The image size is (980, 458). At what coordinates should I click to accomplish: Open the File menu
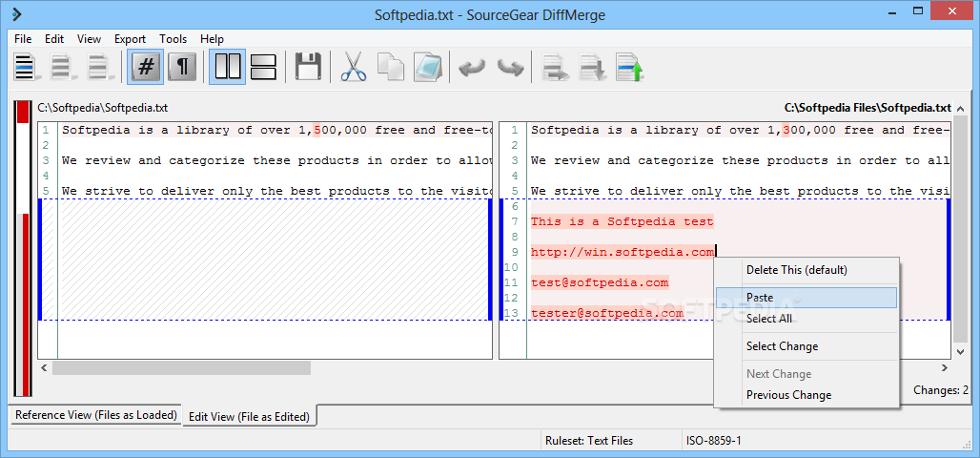(23, 39)
